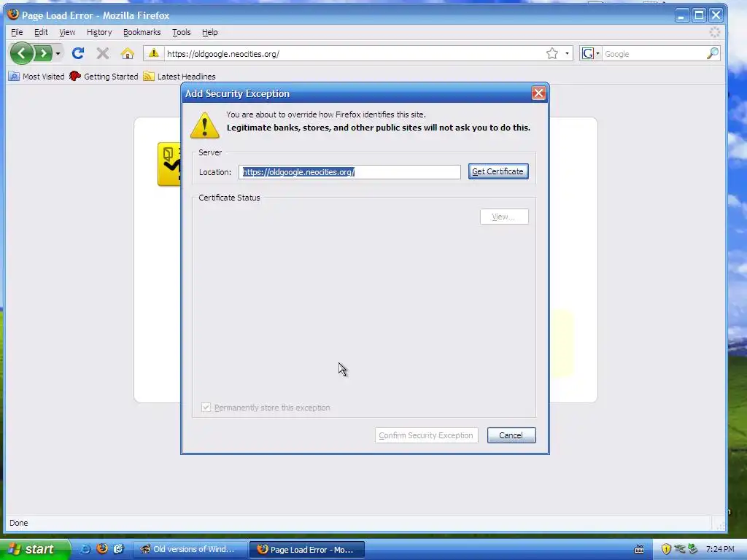Open the Latest Headlines feed

[x=179, y=76]
